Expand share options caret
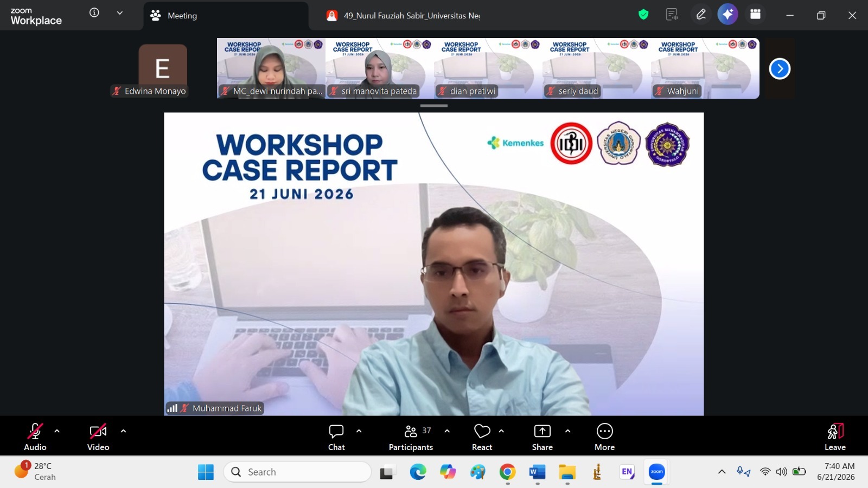The width and height of the screenshot is (868, 488). tap(567, 431)
